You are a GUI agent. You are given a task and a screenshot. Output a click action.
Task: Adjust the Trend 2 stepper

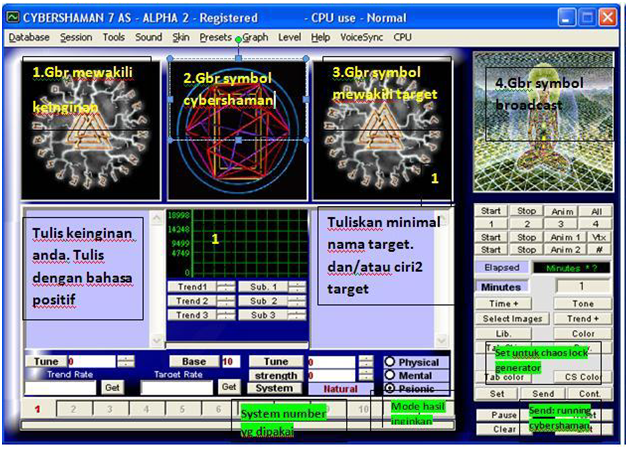pos(226,301)
